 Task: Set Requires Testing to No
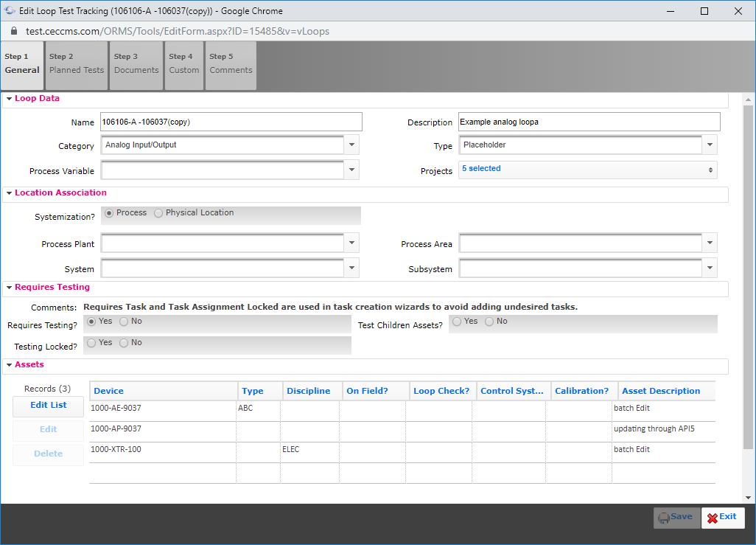coord(124,322)
